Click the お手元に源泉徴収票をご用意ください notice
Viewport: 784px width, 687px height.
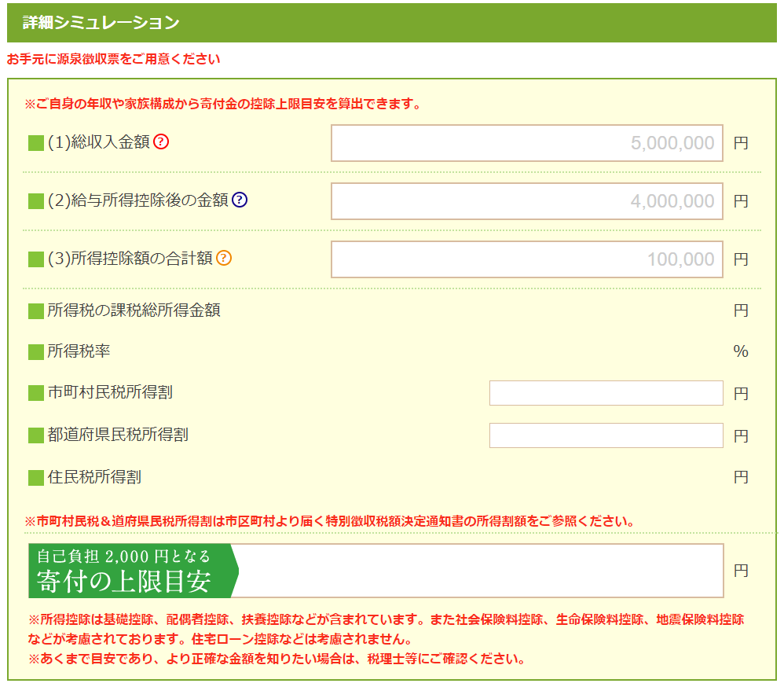(x=113, y=59)
